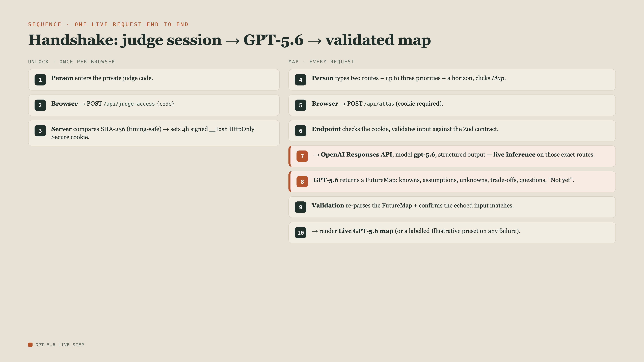Click the 'Live GPT-5.6 map' bold text

coord(366,231)
